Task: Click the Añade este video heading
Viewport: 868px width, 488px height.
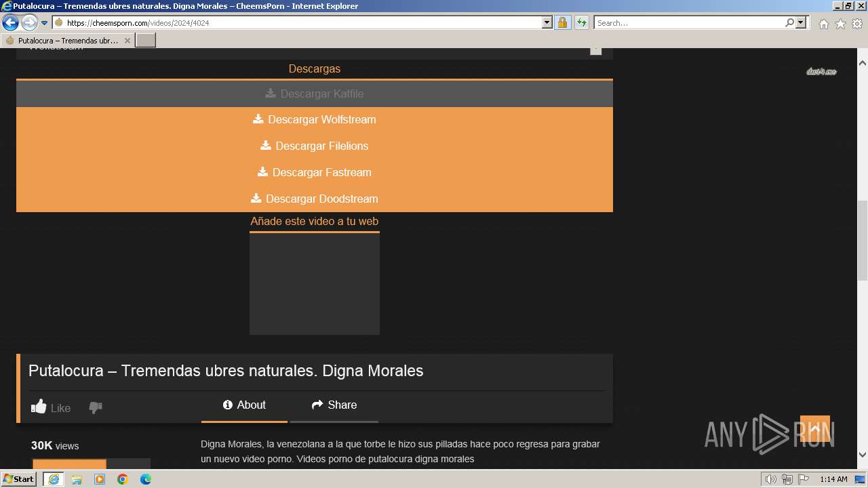Action: [315, 222]
